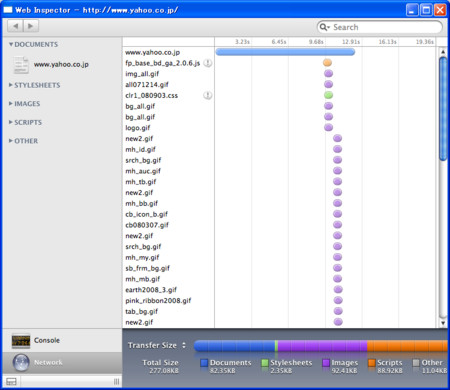Image resolution: width=450 pixels, height=390 pixels.
Task: Expand the IMAGES section
Action: point(24,104)
